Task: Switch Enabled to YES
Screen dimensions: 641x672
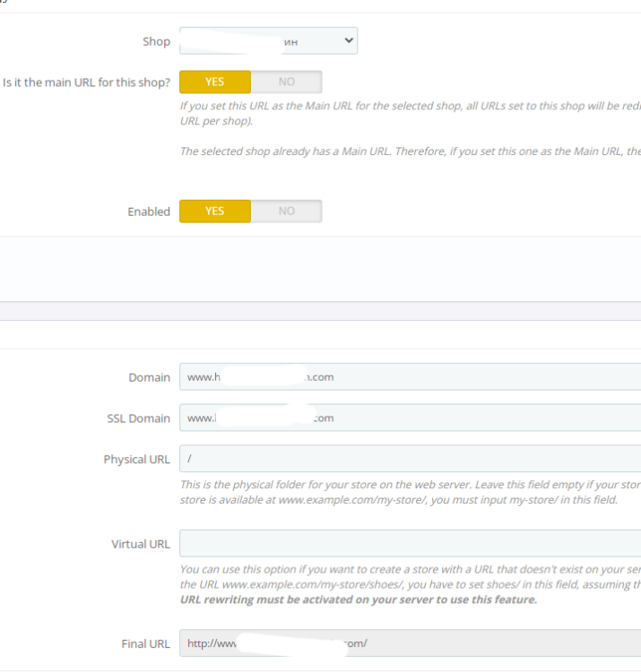Action: [x=215, y=211]
